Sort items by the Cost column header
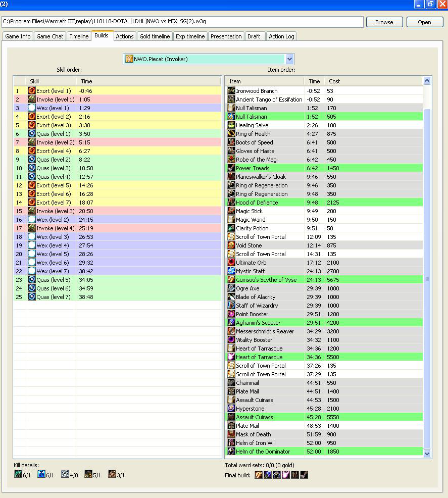The height and width of the screenshot is (498, 448). 334,81
